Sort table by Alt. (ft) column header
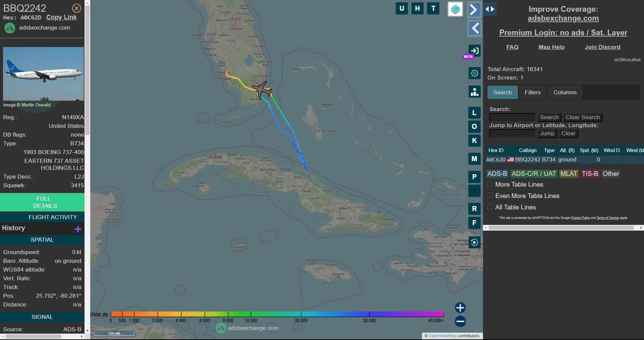 pos(567,150)
